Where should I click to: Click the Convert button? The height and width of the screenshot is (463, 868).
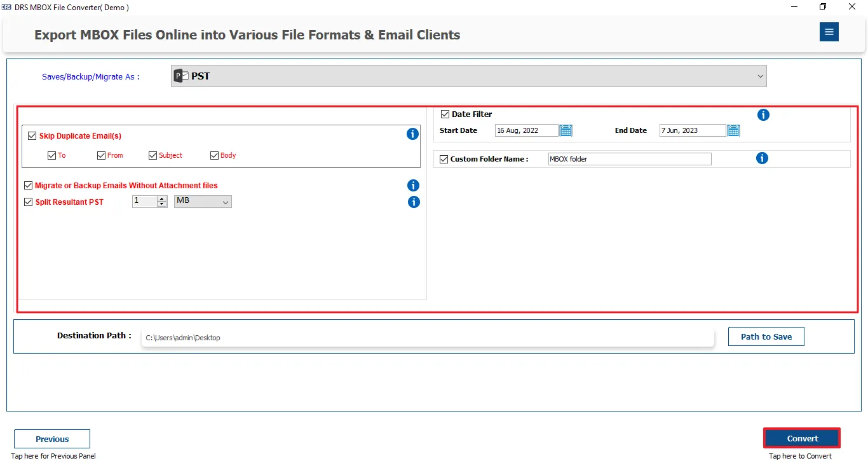[802, 438]
